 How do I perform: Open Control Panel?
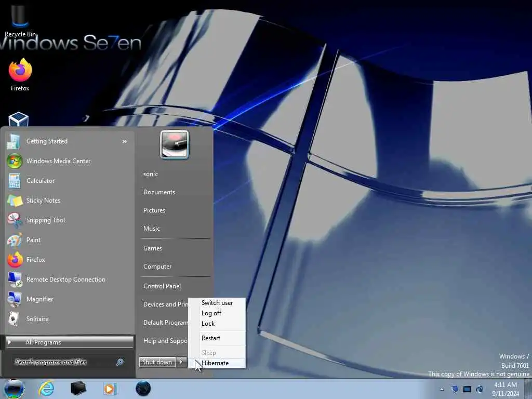(x=162, y=286)
